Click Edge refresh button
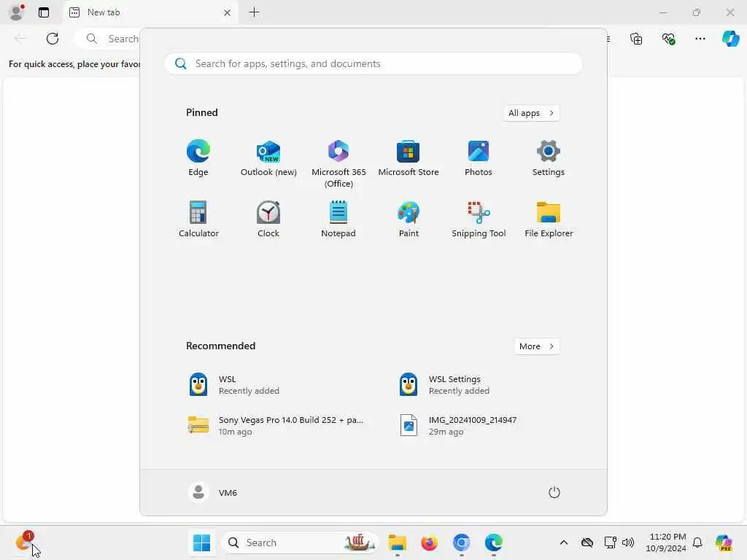The image size is (747, 560). coord(53,39)
